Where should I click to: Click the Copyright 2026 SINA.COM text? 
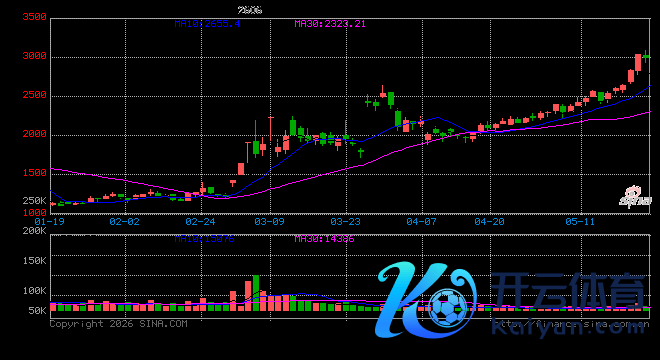coord(118,324)
